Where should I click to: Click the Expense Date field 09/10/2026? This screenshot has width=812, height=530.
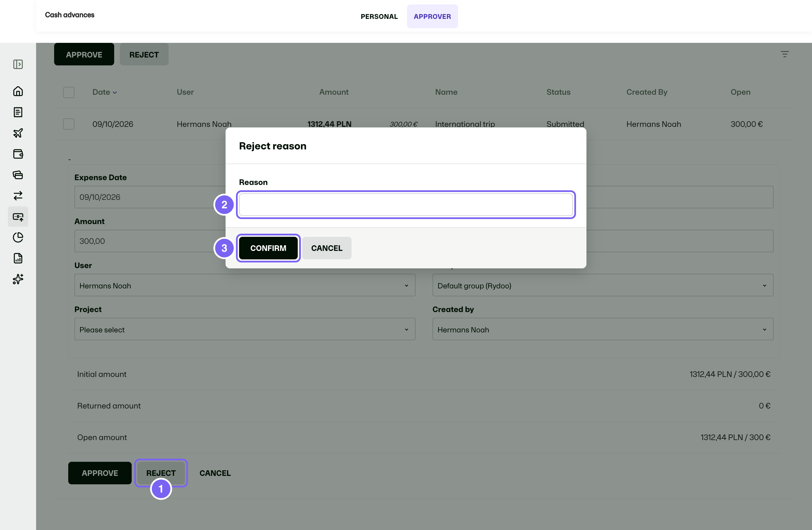(x=150, y=197)
